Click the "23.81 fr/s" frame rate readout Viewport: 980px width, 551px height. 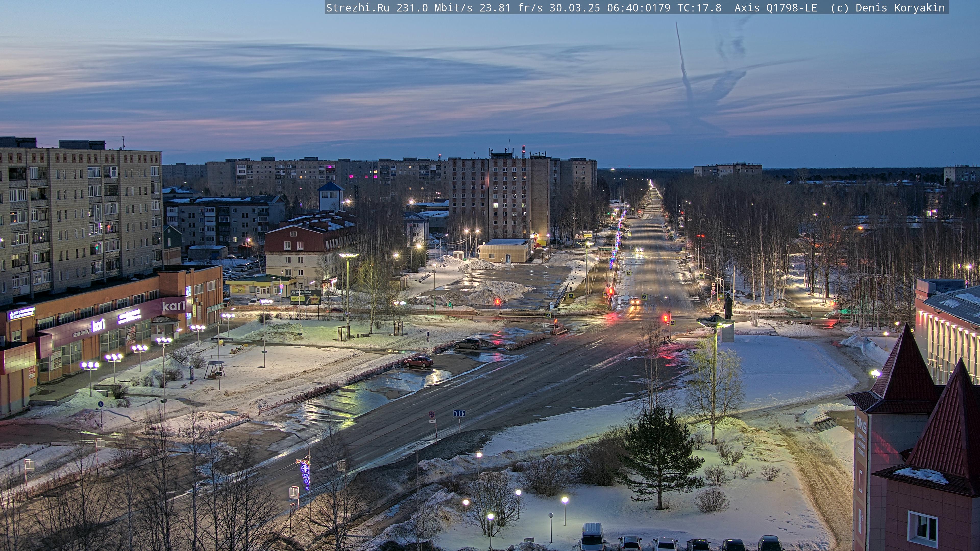(x=511, y=8)
